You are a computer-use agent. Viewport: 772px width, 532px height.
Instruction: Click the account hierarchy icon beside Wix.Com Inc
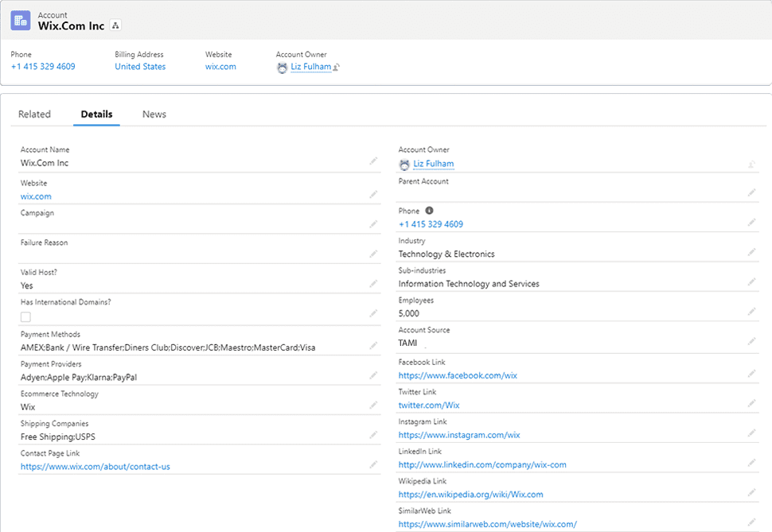tap(115, 25)
